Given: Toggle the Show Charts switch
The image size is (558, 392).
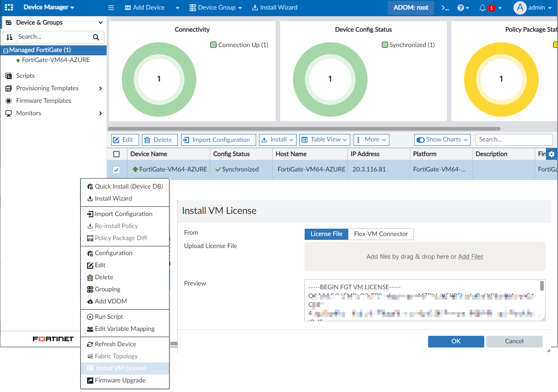Looking at the screenshot, I should (x=421, y=140).
